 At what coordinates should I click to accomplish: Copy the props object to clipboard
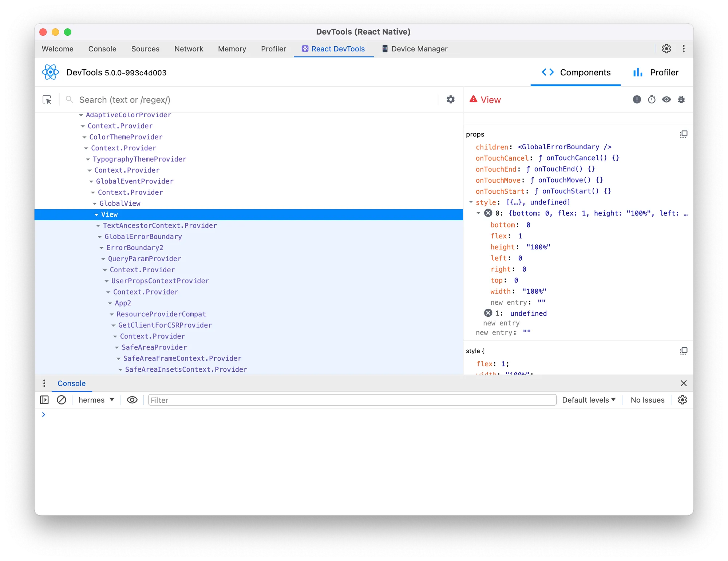(683, 134)
